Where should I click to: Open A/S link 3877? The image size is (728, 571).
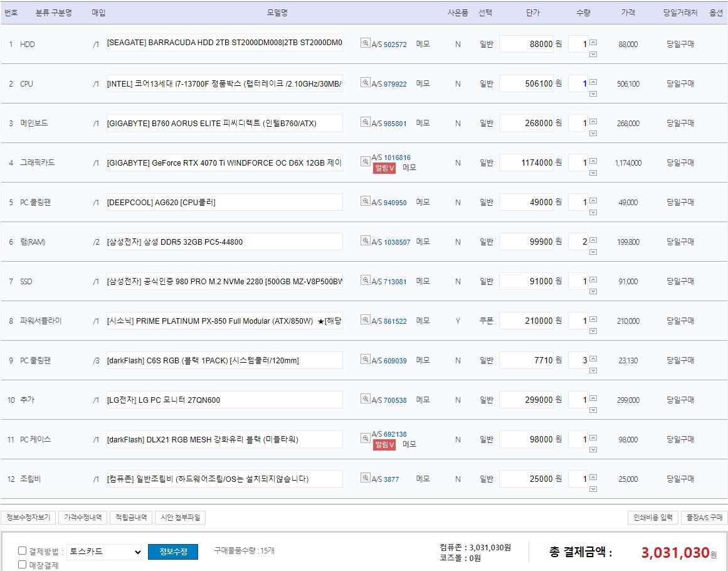391,479
